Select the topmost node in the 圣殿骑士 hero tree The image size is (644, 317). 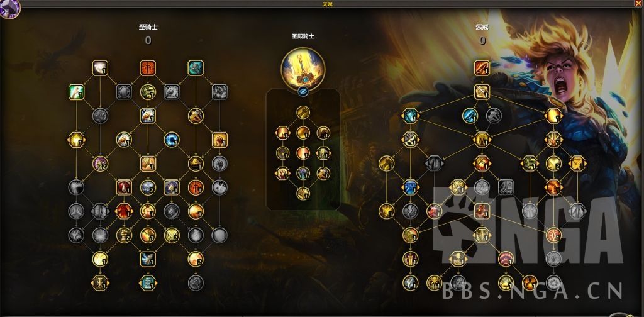click(303, 112)
